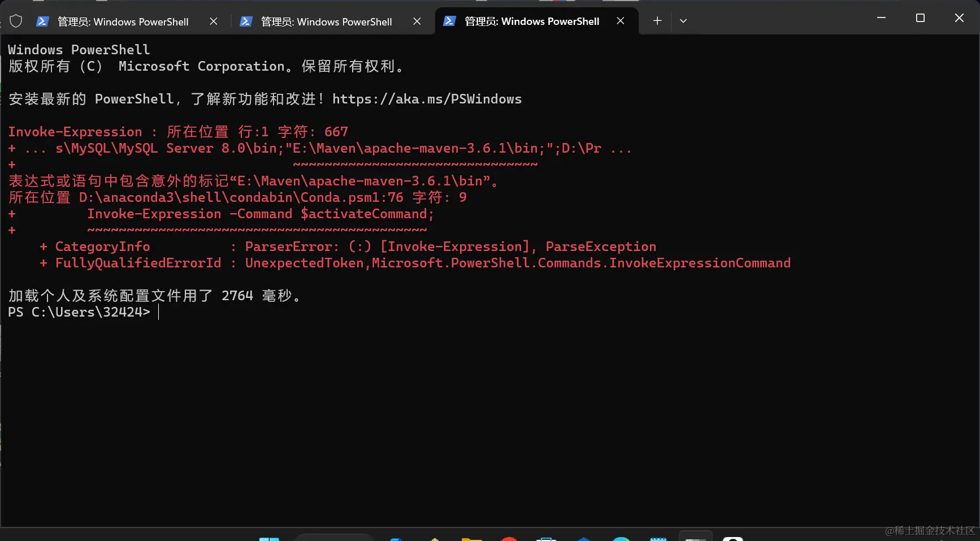The image size is (980, 541).
Task: Click the "FullyQualifiedErrorId" error label
Action: [x=138, y=263]
